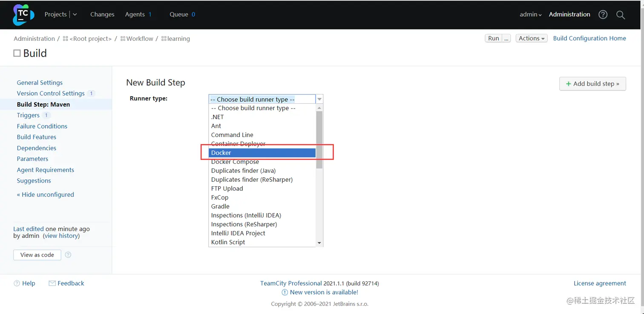Screen dimensions: 644x314
Task: Select Duplicates finder (ReSharper) option
Action: coord(262,180)
